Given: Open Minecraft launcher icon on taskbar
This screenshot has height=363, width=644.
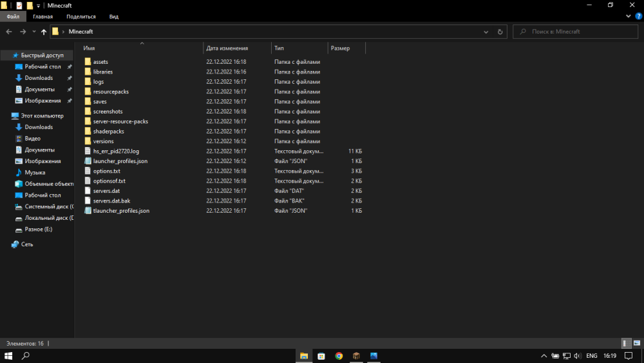Looking at the screenshot, I should click(x=356, y=356).
